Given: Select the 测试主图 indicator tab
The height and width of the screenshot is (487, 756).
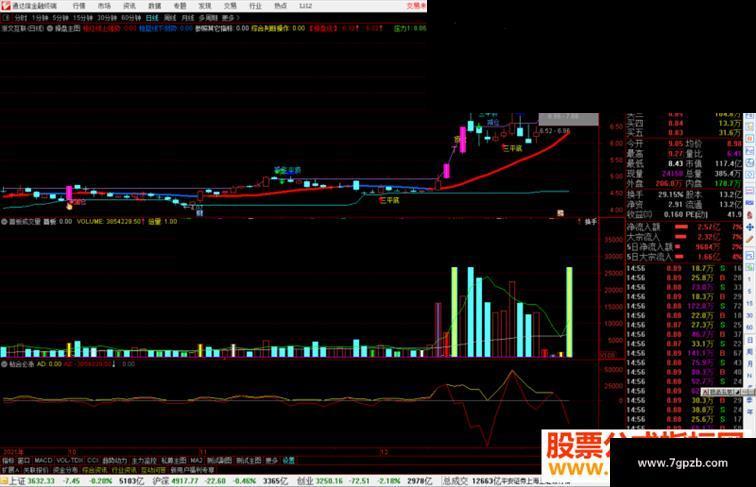Looking at the screenshot, I should pos(249,460).
